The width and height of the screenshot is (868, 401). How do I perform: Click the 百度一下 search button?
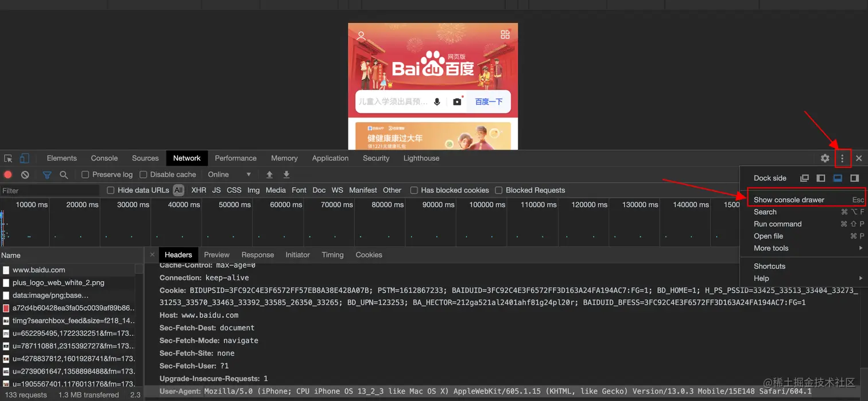489,102
